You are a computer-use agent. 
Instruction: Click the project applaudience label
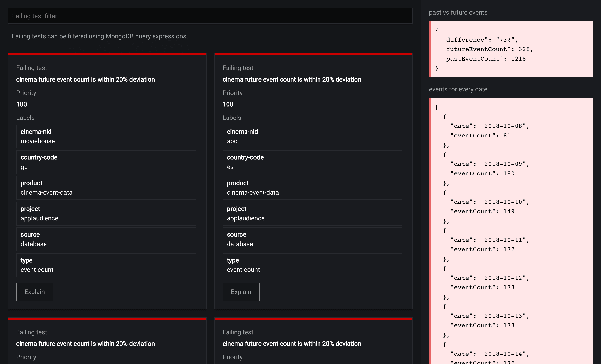pos(106,213)
